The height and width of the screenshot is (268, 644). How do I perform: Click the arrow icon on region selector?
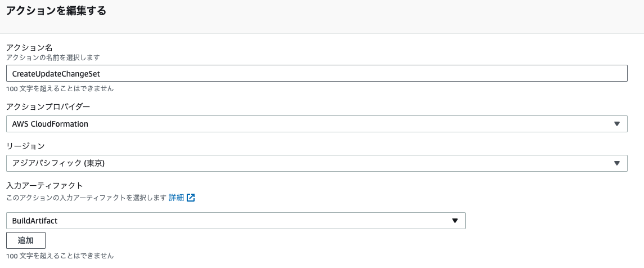click(616, 163)
